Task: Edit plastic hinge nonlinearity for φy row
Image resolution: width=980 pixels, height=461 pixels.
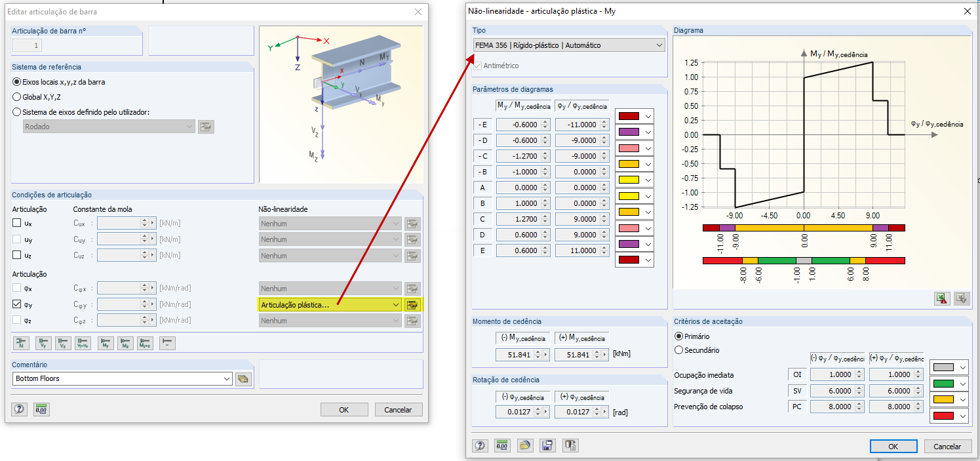Action: pos(412,305)
